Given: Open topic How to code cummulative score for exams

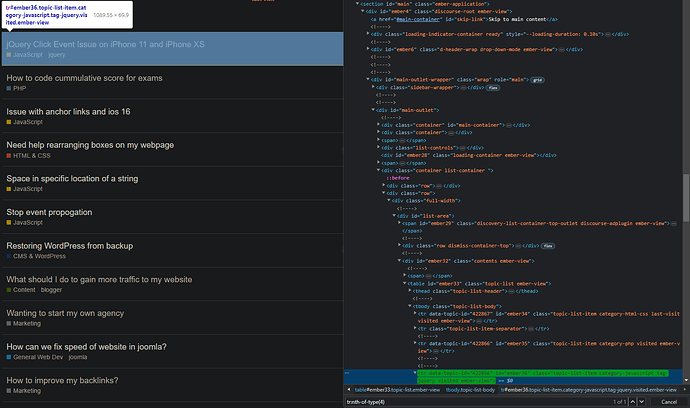Looking at the screenshot, I should 84,78.
